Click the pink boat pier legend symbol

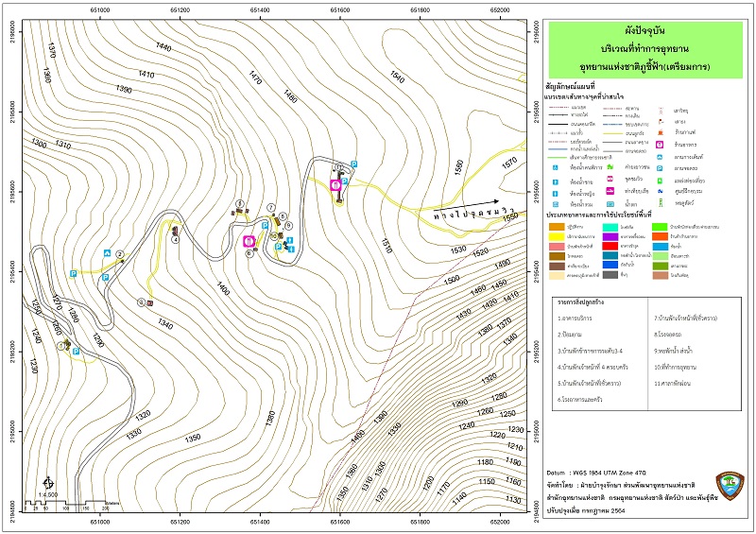[610, 191]
